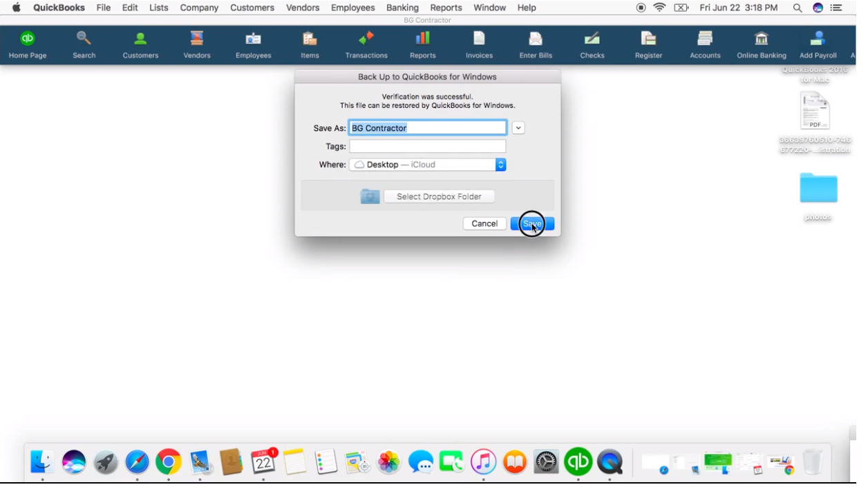Open System Preferences from the Dock
868x487 pixels.
[546, 461]
